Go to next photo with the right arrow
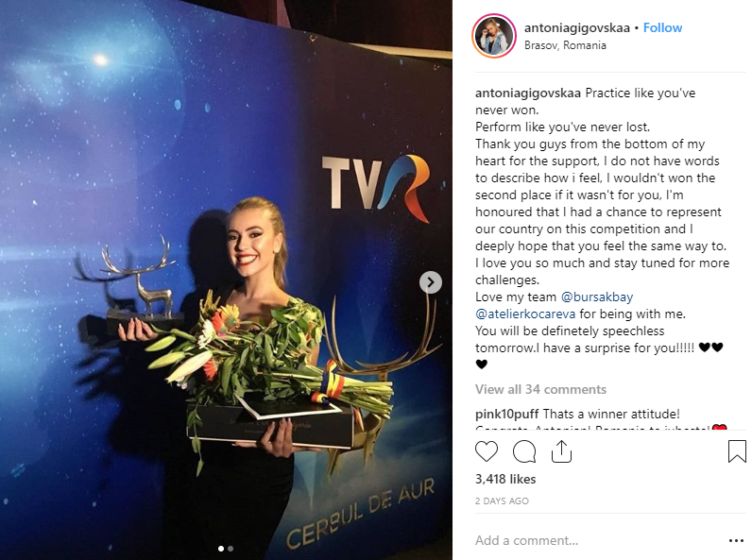Image resolution: width=752 pixels, height=560 pixels. coord(430,282)
